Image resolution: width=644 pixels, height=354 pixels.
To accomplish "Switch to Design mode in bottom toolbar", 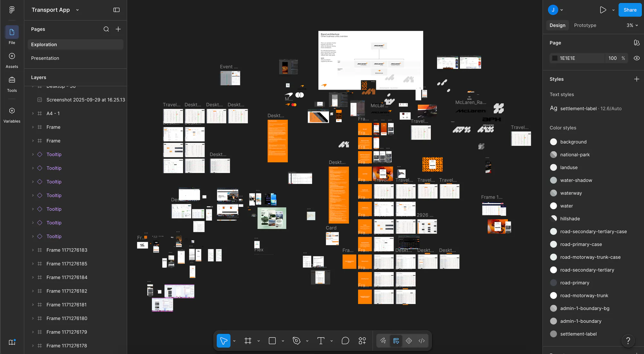I will pyautogui.click(x=396, y=341).
